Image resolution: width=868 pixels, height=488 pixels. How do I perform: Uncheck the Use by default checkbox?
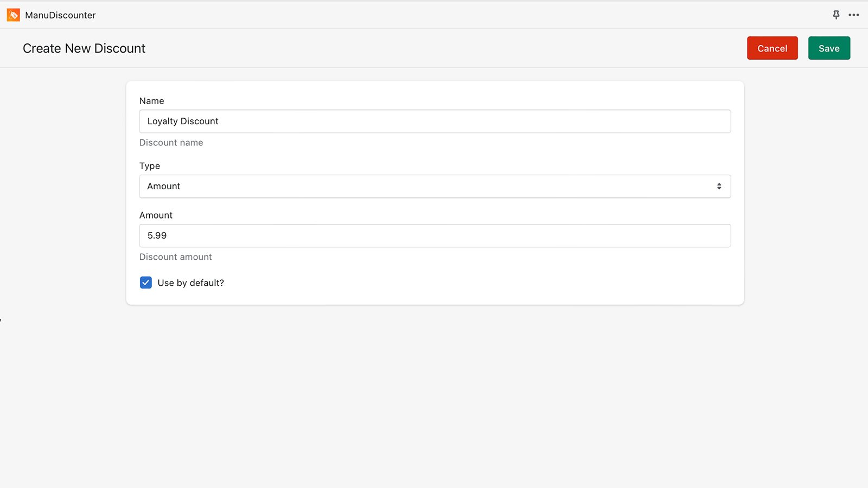click(x=146, y=282)
